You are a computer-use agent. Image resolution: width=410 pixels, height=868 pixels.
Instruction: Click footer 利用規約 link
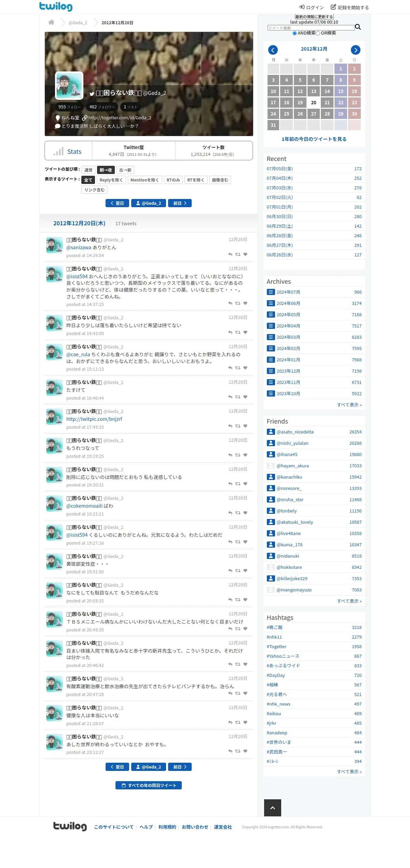click(167, 827)
